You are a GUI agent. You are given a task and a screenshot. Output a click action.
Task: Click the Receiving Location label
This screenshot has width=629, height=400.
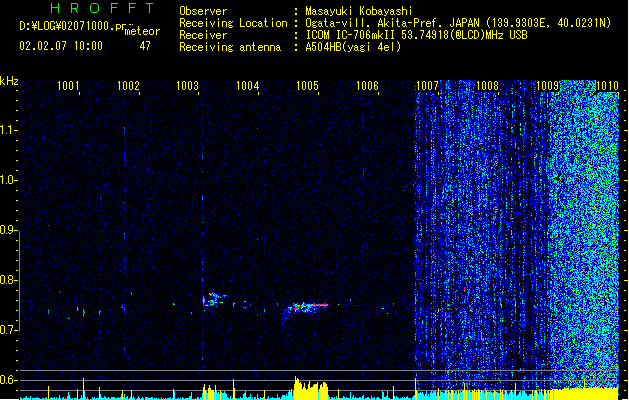233,23
